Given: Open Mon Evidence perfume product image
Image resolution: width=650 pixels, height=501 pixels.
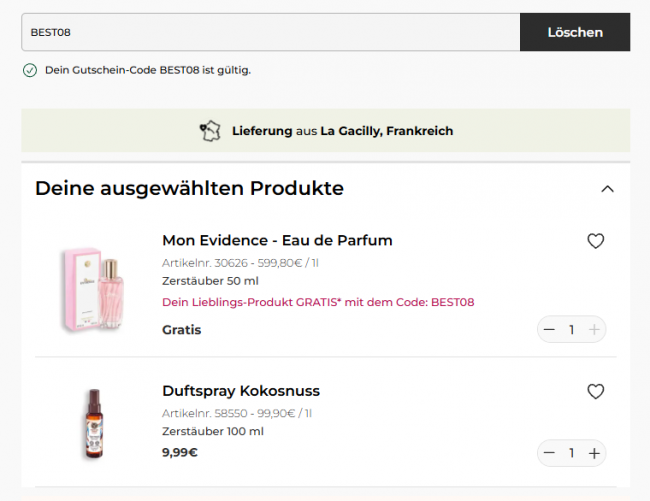Looking at the screenshot, I should [x=94, y=289].
